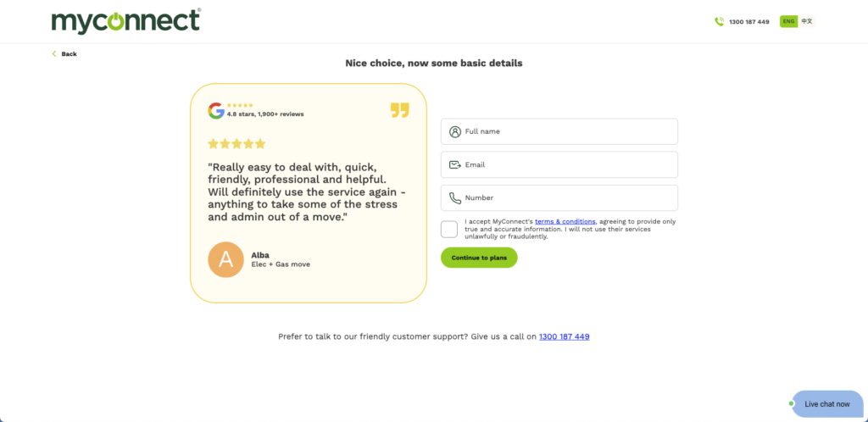Click the green phone icon in header
This screenshot has width=868, height=422.
point(719,22)
